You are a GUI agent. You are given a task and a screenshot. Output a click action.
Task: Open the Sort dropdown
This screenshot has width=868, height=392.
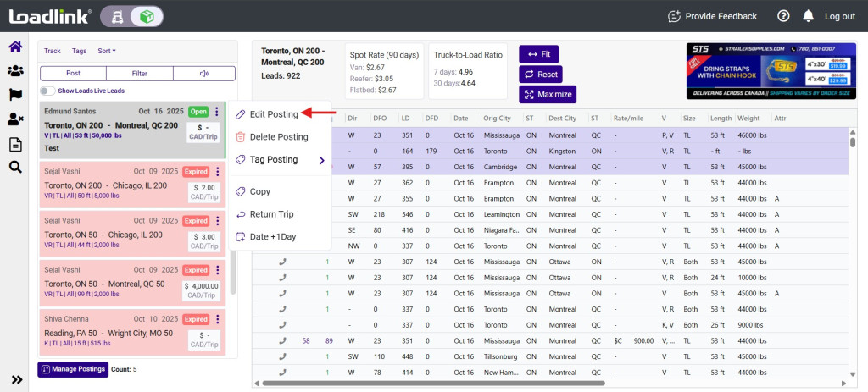tap(106, 51)
